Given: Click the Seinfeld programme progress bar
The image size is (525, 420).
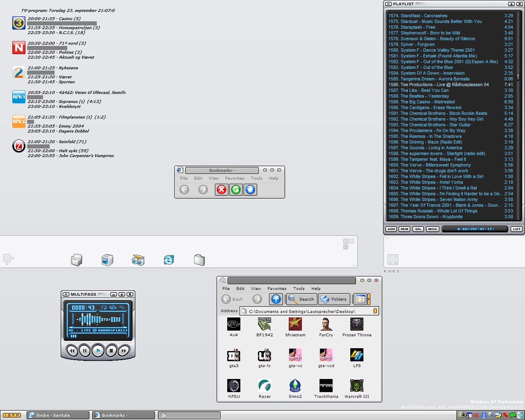Looking at the screenshot, I should 38,146.
